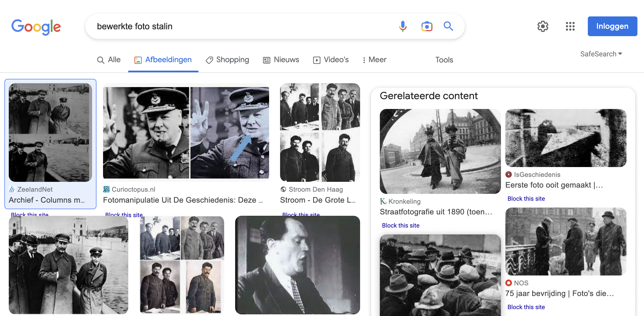Click 'Eerste foto ooit gemaakt' title
644x316 pixels.
pyautogui.click(x=554, y=185)
